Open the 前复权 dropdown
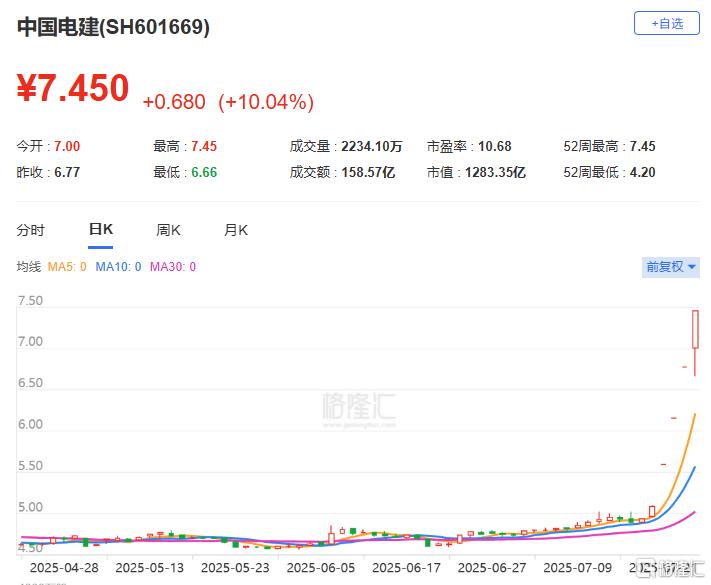The image size is (711, 585). [671, 267]
